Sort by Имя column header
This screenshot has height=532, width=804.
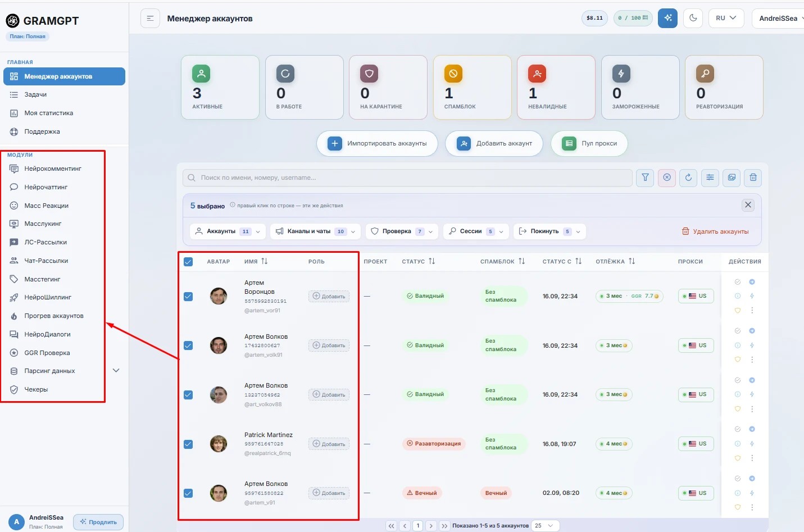[x=256, y=262]
